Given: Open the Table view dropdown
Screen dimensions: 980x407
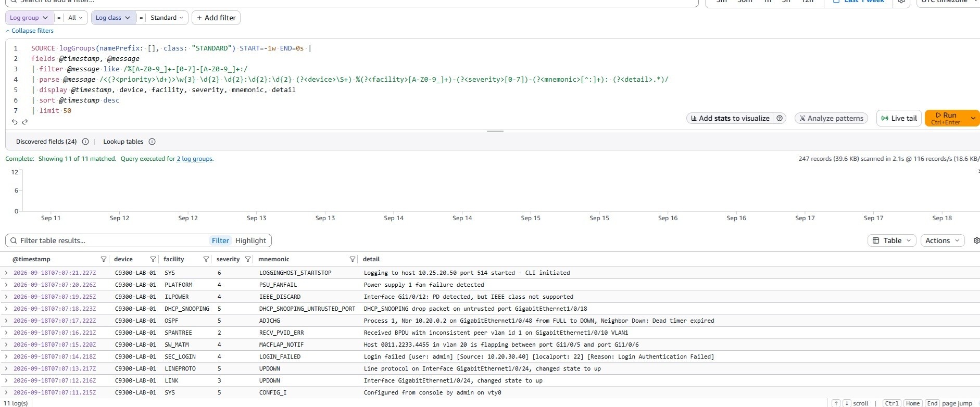Looking at the screenshot, I should (x=891, y=240).
